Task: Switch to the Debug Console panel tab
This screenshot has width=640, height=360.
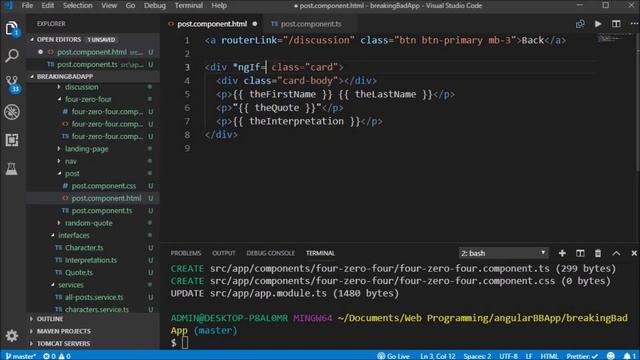Action: (x=271, y=253)
